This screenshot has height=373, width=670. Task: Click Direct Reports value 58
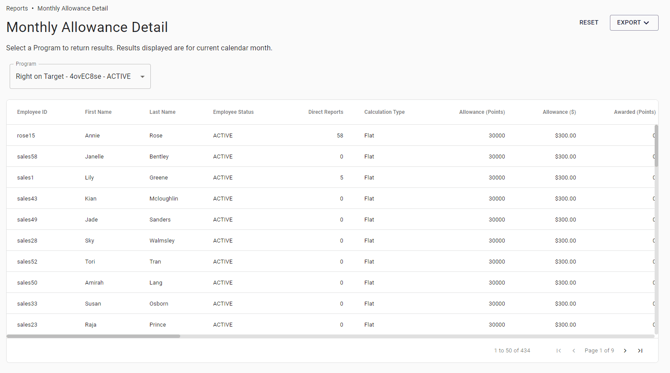(x=340, y=135)
